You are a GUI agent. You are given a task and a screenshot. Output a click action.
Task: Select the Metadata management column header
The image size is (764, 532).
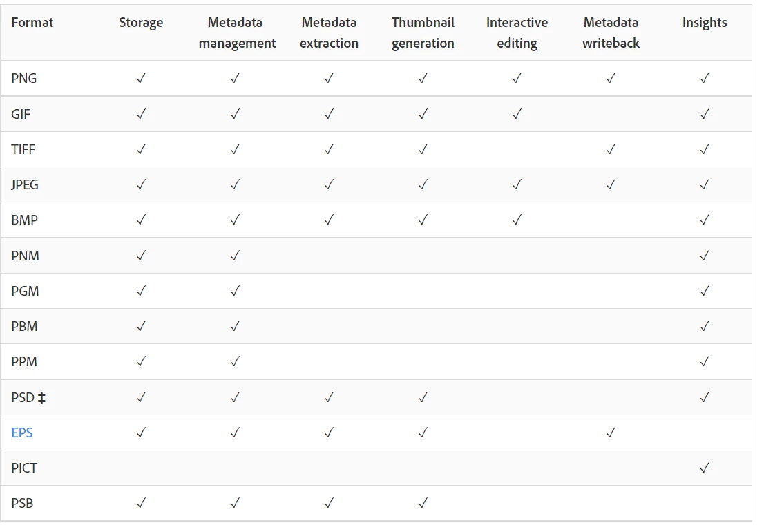click(x=238, y=32)
